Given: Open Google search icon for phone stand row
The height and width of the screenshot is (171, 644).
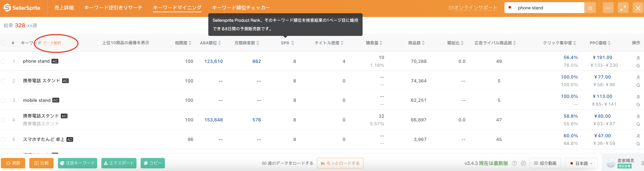Looking at the screenshot, I should pos(638,65).
